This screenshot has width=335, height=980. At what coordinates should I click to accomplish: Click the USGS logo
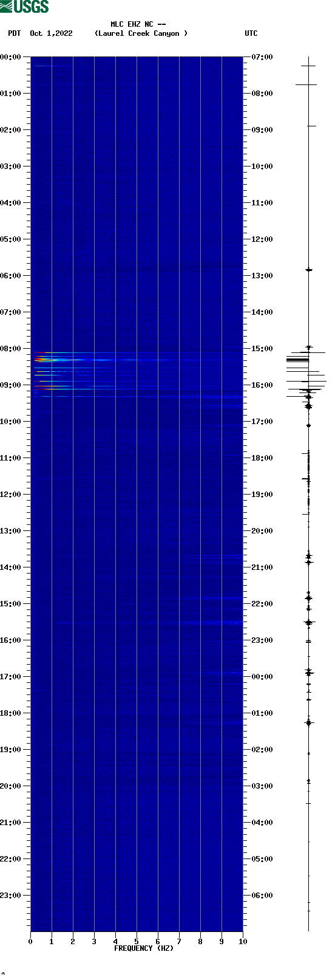(x=24, y=7)
